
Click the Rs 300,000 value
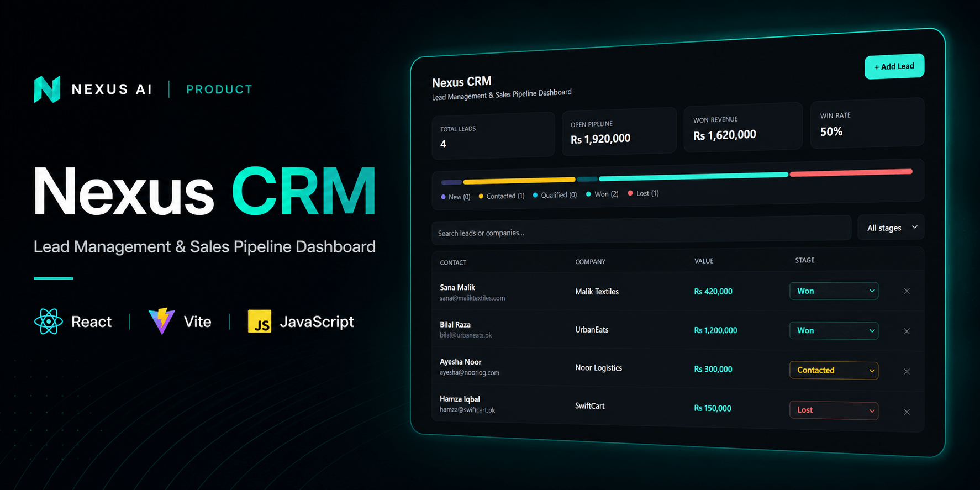713,370
